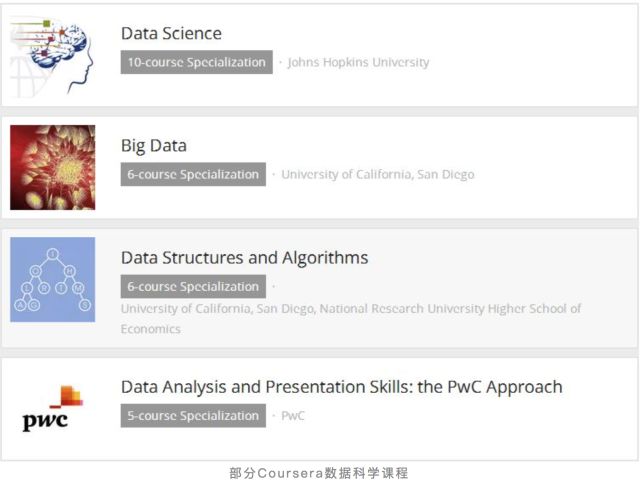Click the 10-course Specialization badge
This screenshot has height=482, width=640.
tap(197, 62)
